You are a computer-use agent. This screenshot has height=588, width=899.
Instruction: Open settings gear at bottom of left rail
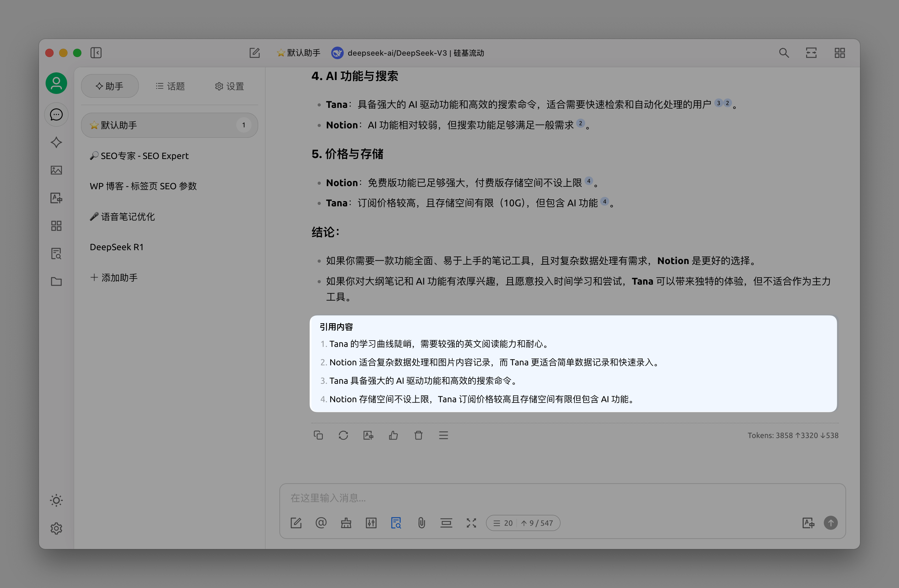coord(56,529)
